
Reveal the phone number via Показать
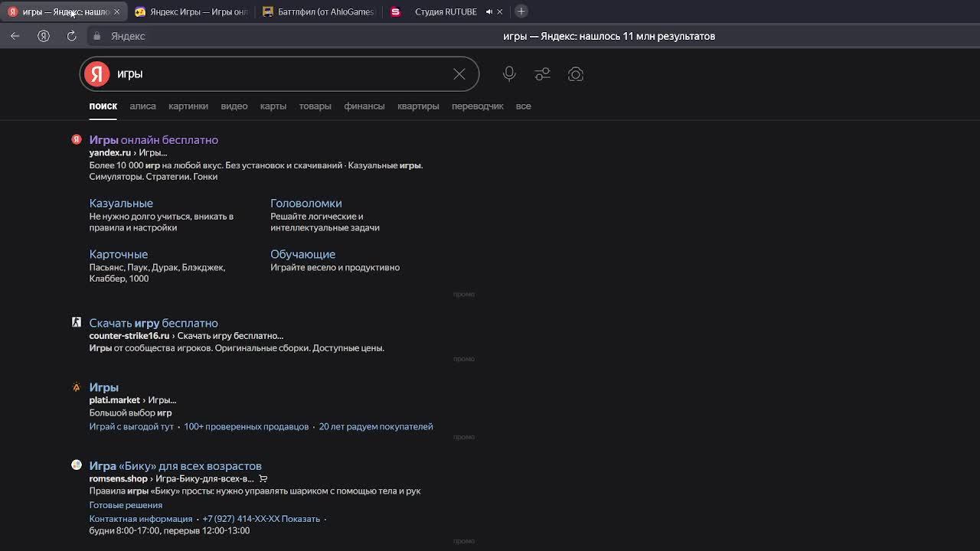tap(301, 519)
